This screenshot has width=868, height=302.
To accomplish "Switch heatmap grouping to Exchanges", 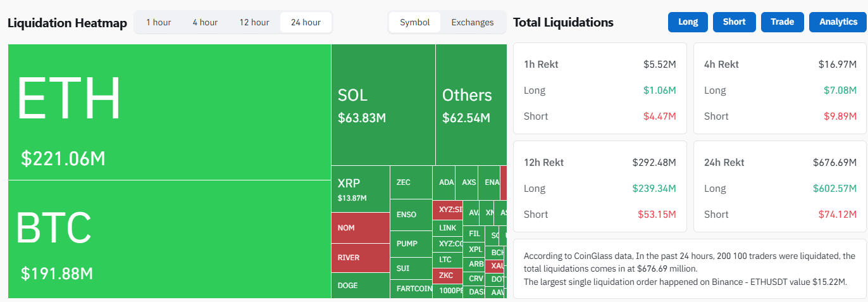I will click(x=473, y=23).
